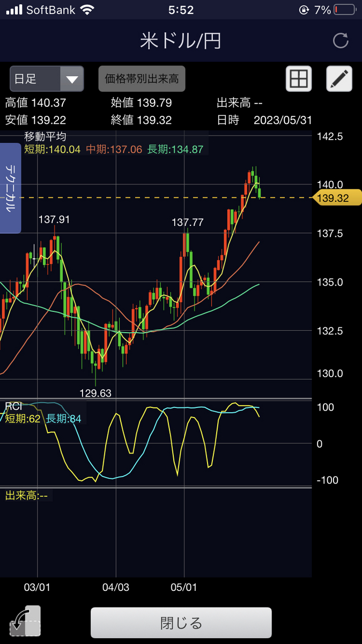
Task: Tap the battery icon in status bar
Action: [x=344, y=10]
